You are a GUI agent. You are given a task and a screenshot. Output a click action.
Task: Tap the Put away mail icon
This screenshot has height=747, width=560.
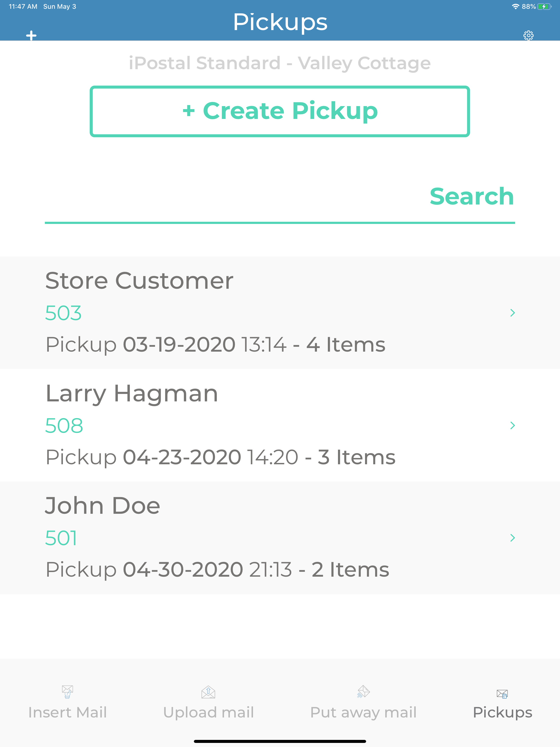click(363, 691)
